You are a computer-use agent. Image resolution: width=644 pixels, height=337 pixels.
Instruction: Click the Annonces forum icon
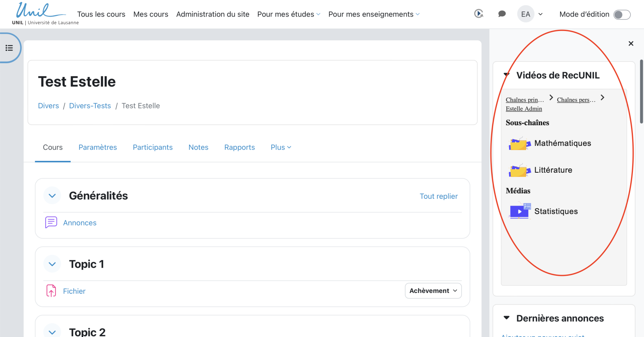pyautogui.click(x=51, y=222)
